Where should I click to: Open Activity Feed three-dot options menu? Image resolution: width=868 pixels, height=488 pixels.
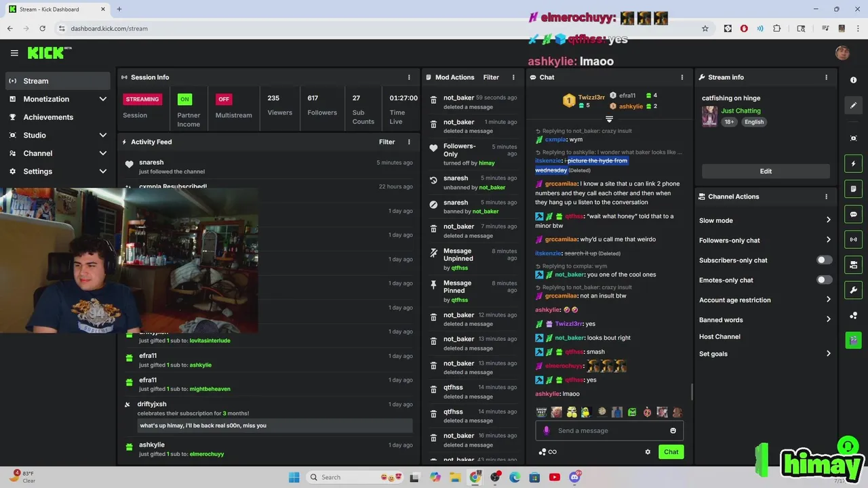coord(409,142)
